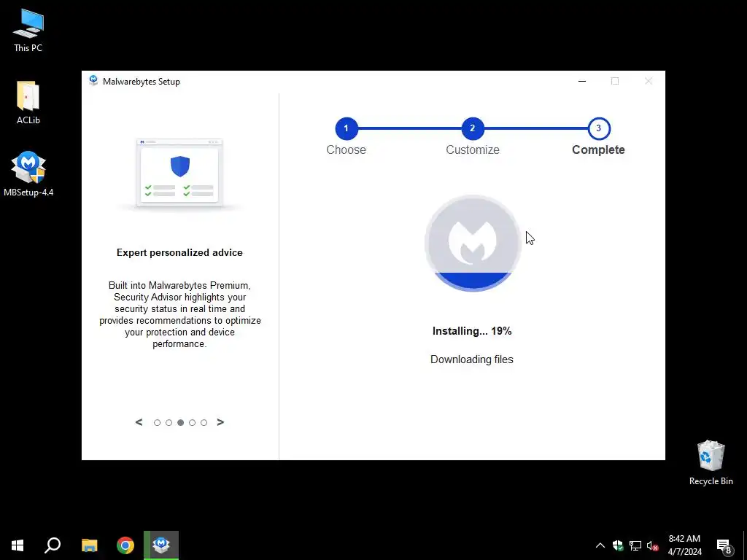
Task: Go to next carousel slide
Action: point(220,422)
